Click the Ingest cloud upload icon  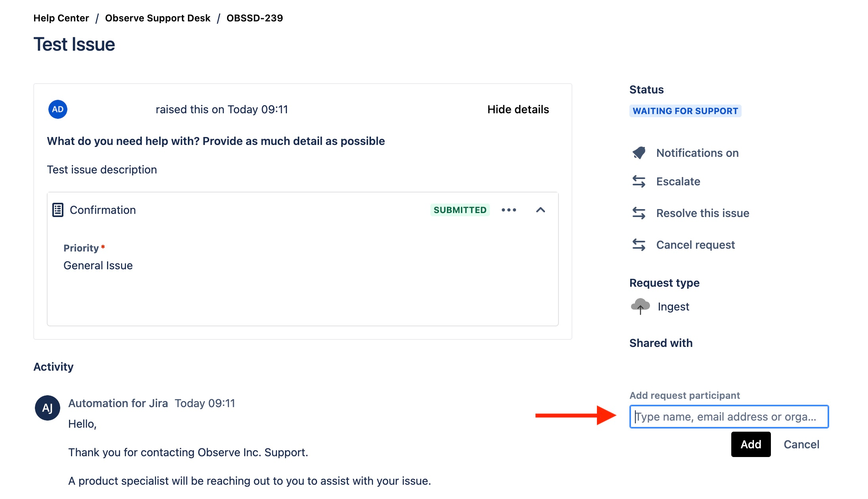640,306
